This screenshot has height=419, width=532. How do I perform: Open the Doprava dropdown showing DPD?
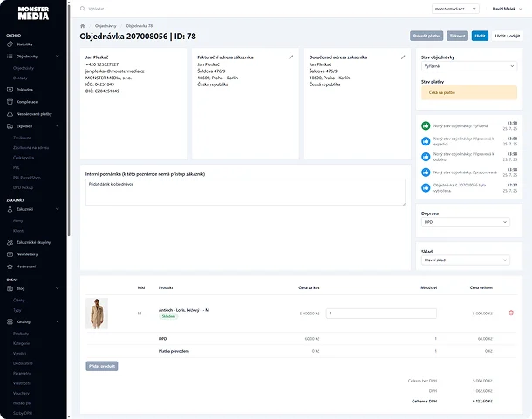click(x=468, y=222)
